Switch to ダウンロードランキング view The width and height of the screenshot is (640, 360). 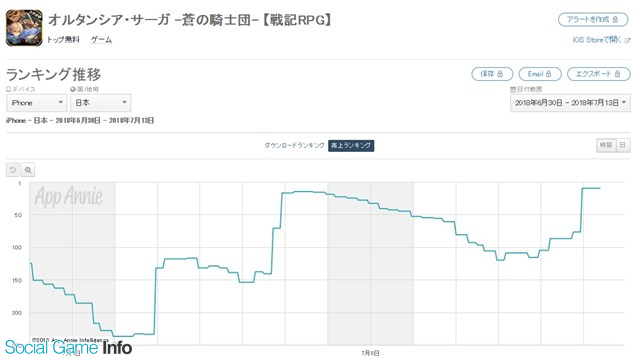pos(294,145)
